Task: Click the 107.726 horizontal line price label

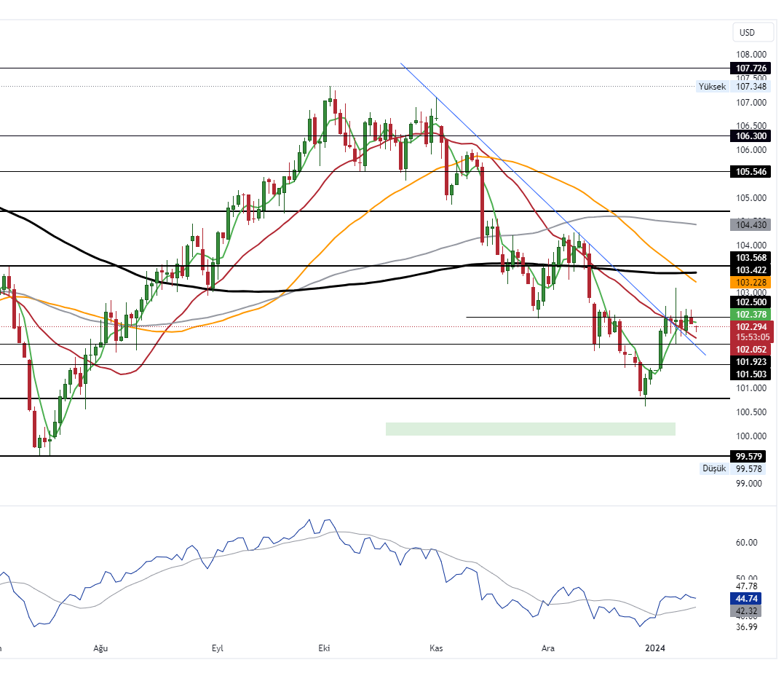Action: [751, 68]
